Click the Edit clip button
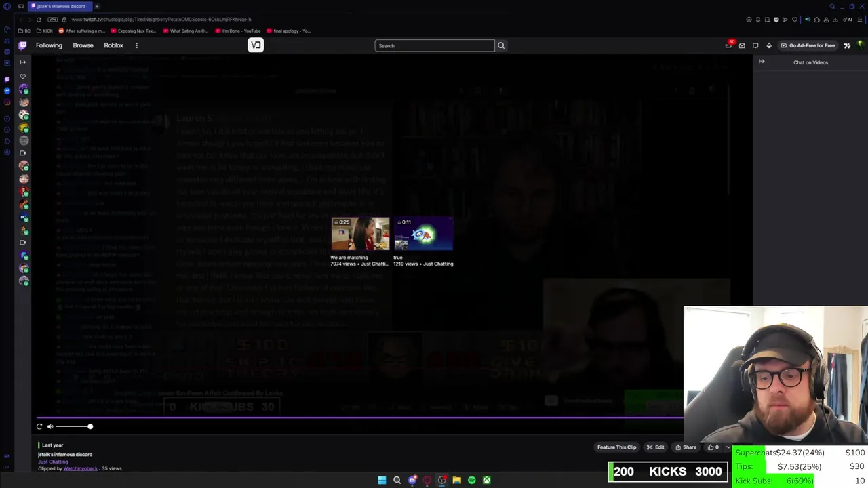Viewport: 868px width, 488px height. tap(655, 447)
